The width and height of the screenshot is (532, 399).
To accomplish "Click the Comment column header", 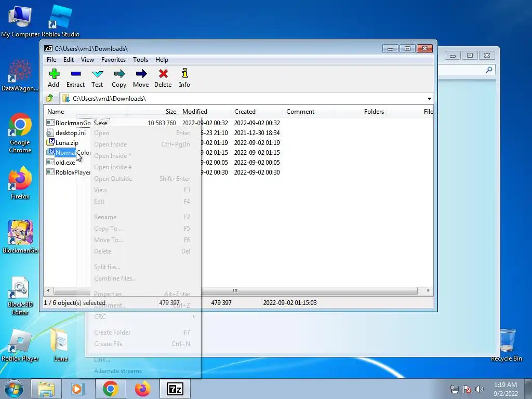I will click(309, 112).
